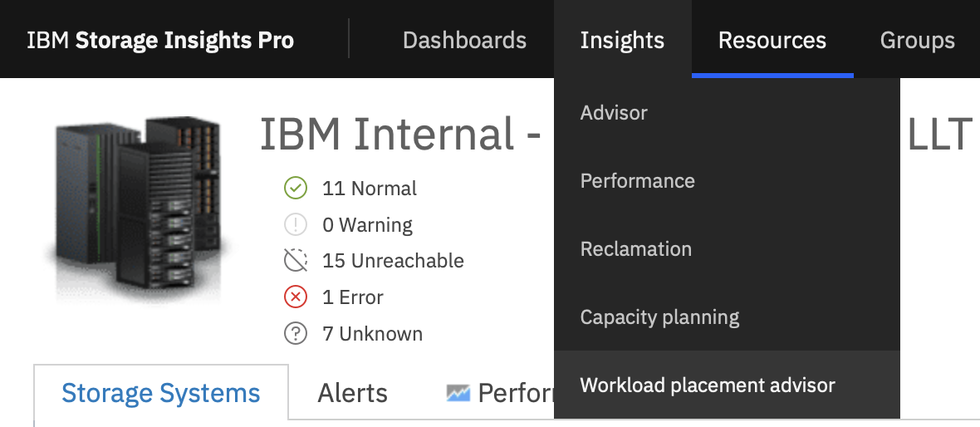Select the Reclamation menu entry
This screenshot has width=980, height=427.
click(x=635, y=249)
